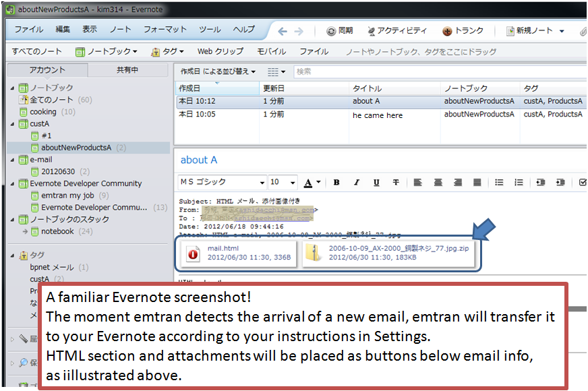The height and width of the screenshot is (391, 588).
Task: Go back with the left arrow
Action: 283,32
